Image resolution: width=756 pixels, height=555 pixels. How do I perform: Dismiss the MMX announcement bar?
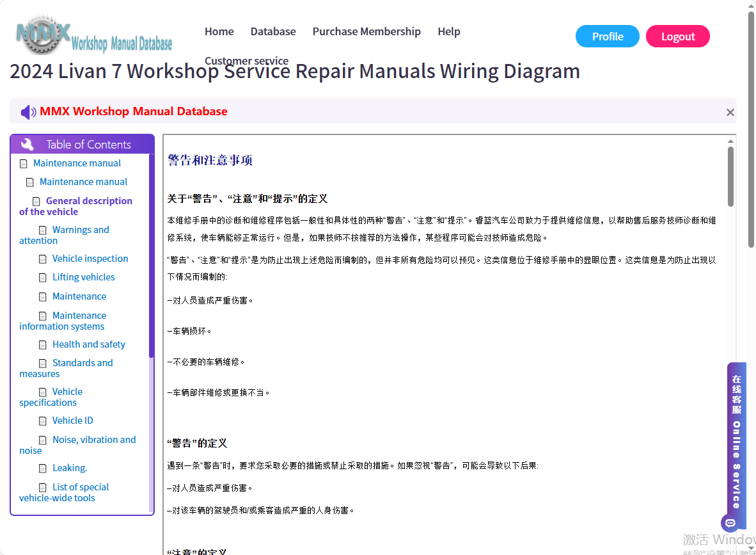730,113
